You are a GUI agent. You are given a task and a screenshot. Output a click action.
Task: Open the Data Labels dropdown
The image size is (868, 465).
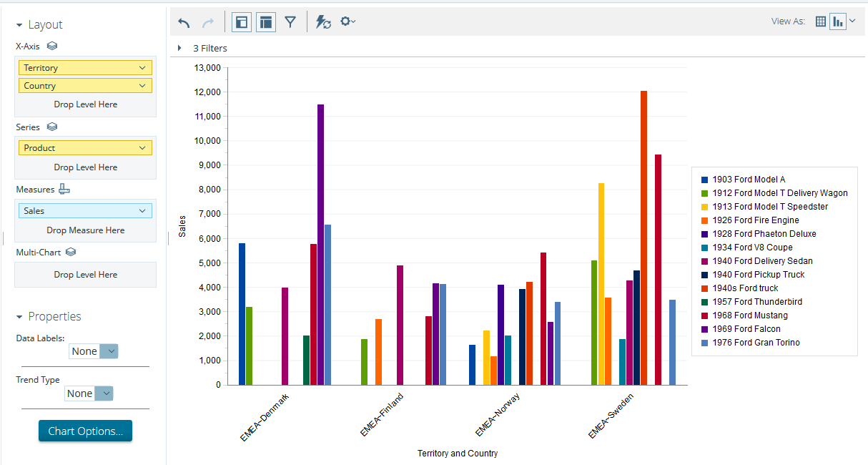94,351
